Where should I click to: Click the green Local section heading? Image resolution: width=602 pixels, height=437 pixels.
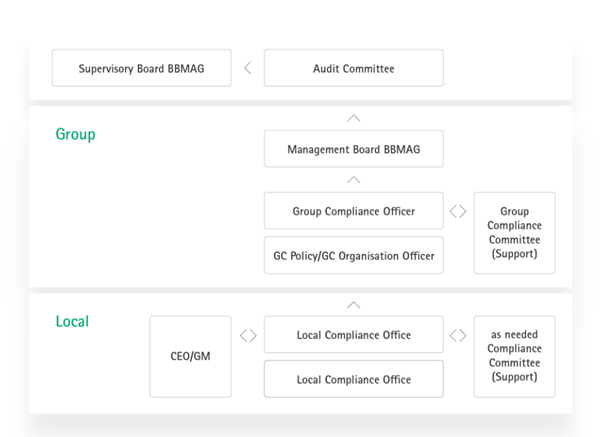point(72,321)
